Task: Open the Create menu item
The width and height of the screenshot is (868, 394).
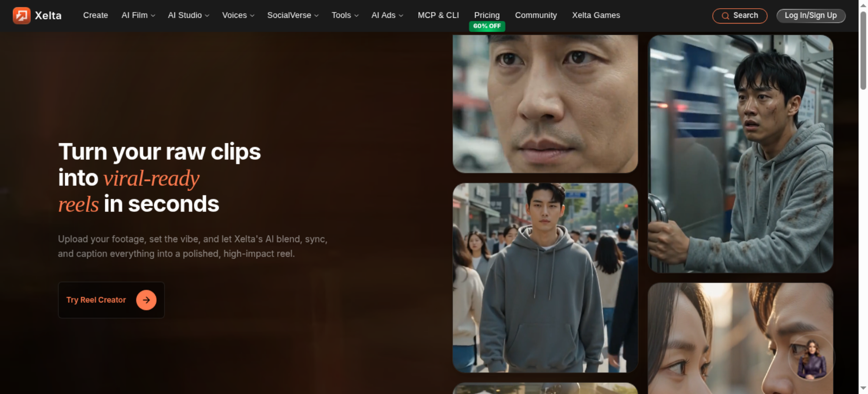Action: (95, 15)
